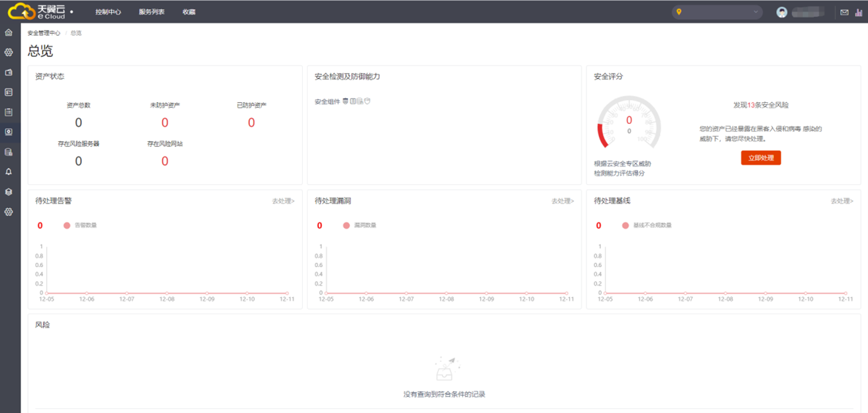Click 安全管理中心 breadcrumb link
Screen dimensions: 868x413
[44, 33]
